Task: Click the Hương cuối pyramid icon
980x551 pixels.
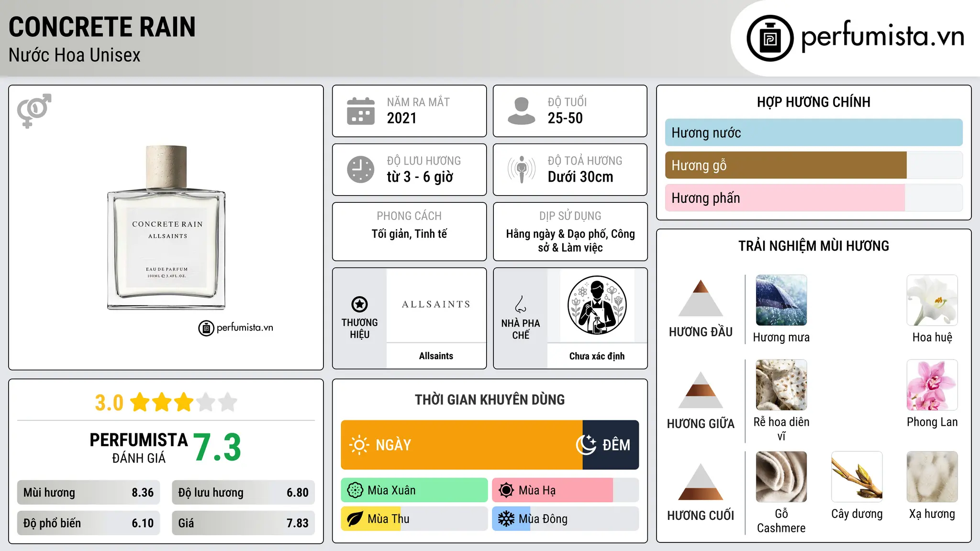Action: coord(701,482)
